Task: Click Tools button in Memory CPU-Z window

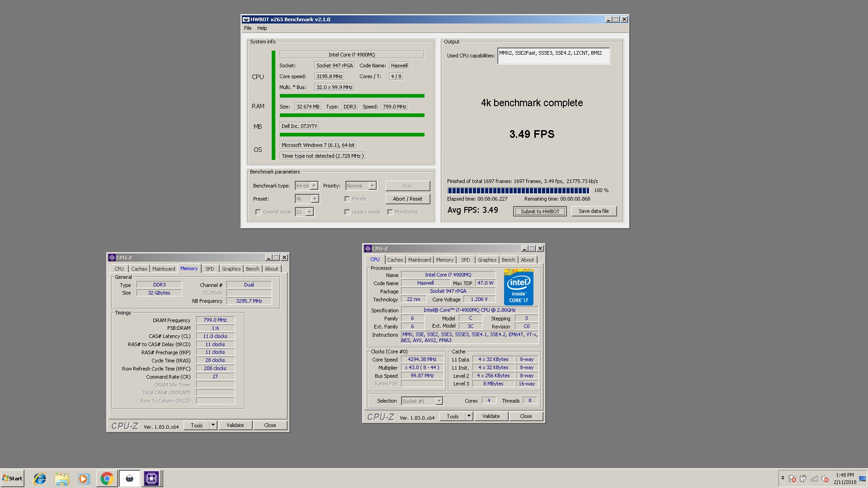Action: coord(197,425)
